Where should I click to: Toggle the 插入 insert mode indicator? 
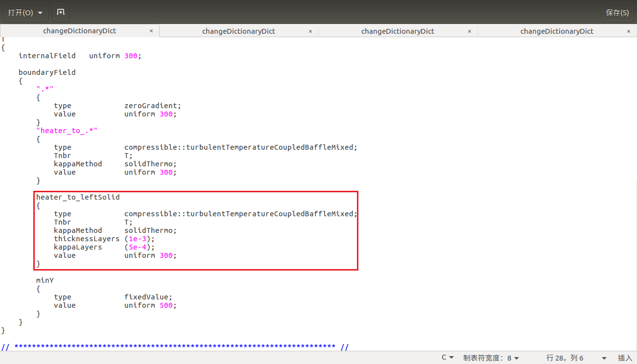coord(625,358)
